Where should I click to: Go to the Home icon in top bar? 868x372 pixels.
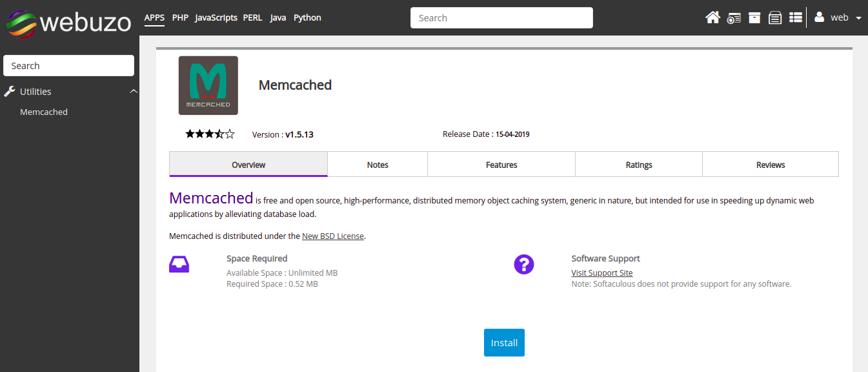point(712,17)
